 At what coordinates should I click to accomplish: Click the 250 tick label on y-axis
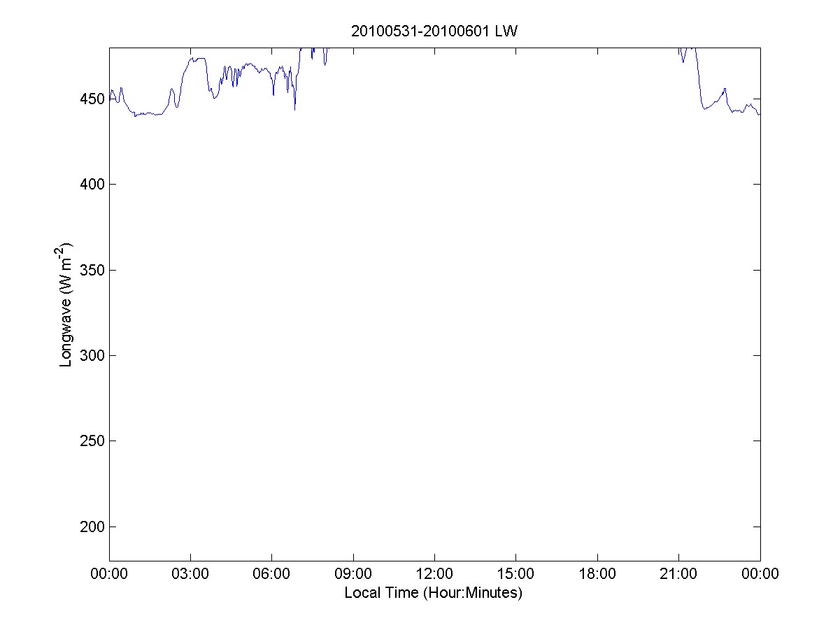92,441
